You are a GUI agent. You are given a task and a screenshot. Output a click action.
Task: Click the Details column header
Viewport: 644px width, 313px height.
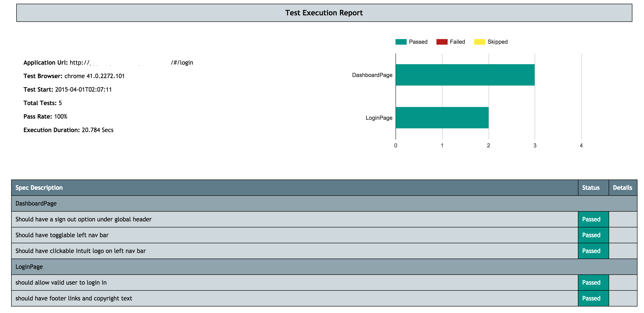[622, 188]
